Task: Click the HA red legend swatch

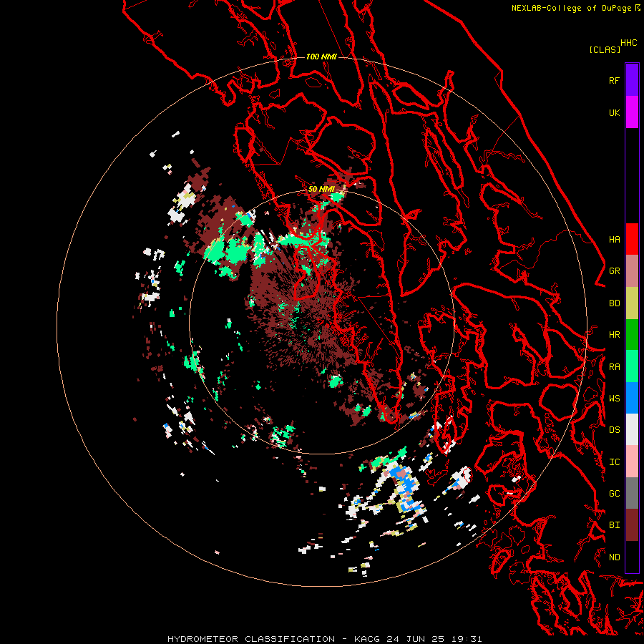Action: [632, 239]
